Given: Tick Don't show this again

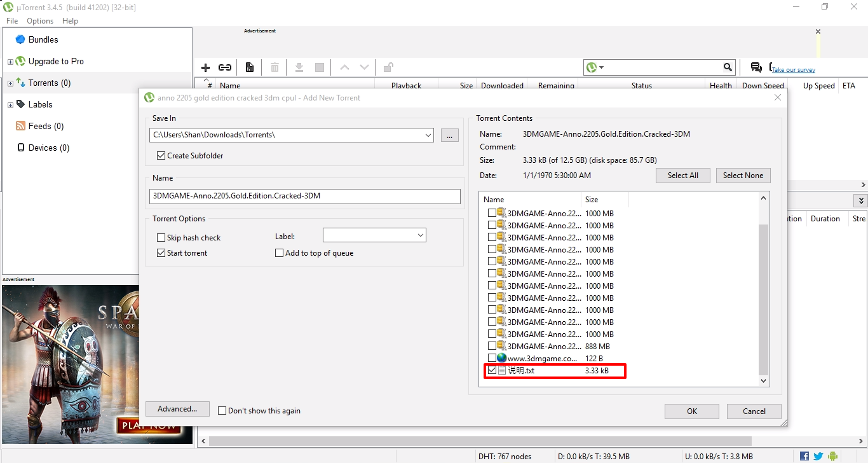Looking at the screenshot, I should click(222, 411).
